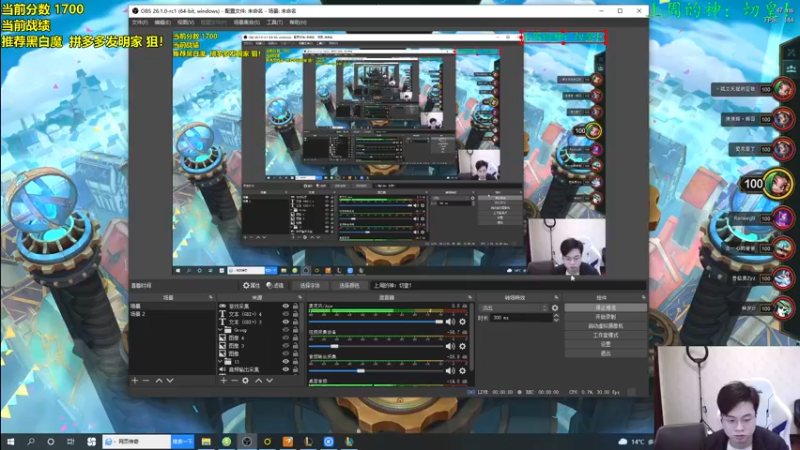This screenshot has width=800, height=450.
Task: Open Windows Start menu
Action: click(10, 441)
